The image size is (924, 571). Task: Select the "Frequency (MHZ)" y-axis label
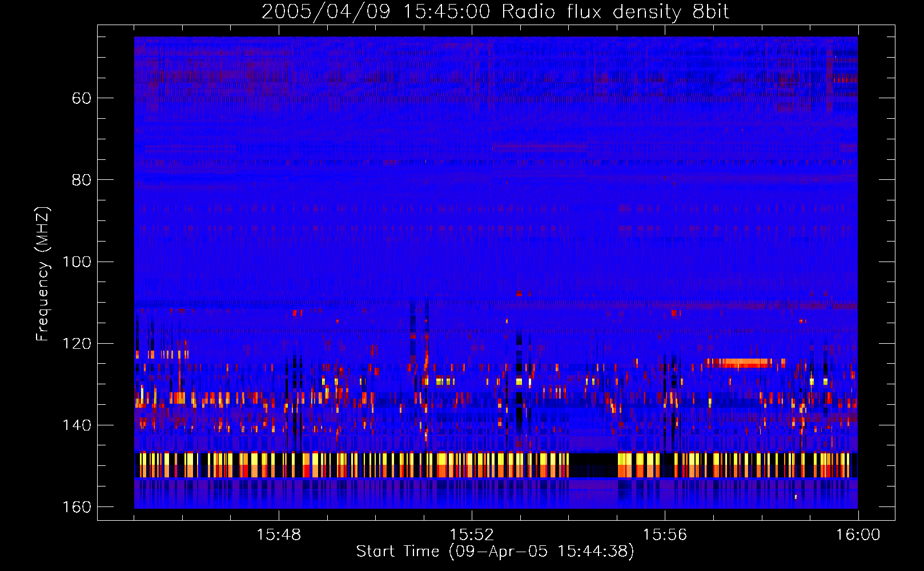[x=43, y=274]
